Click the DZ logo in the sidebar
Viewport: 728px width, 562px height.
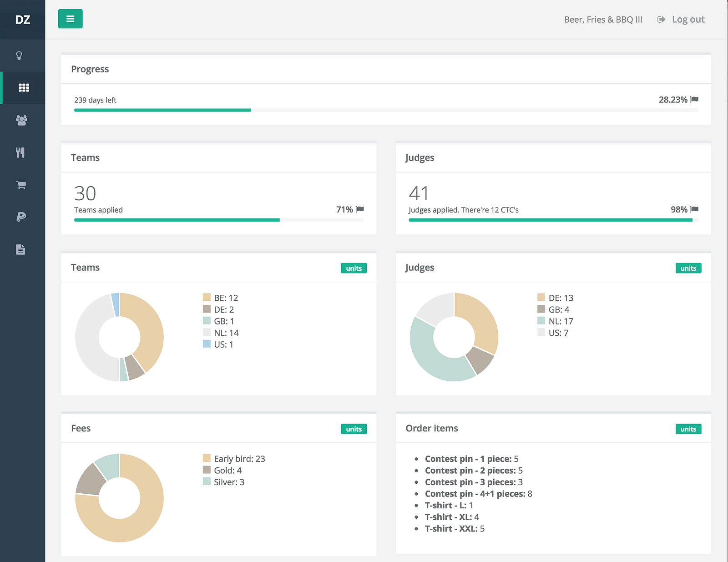coord(22,20)
